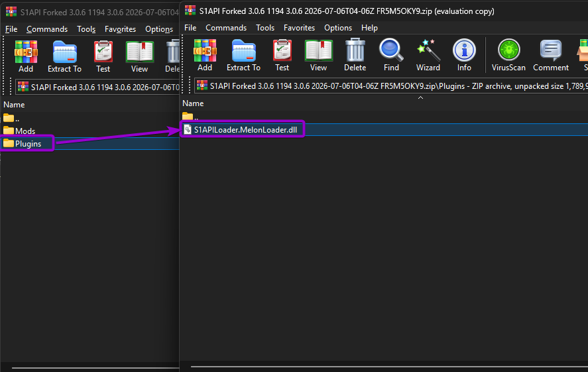Screen dimensions: 588x372
Task: Open Tools menu in front window
Action: pos(265,28)
